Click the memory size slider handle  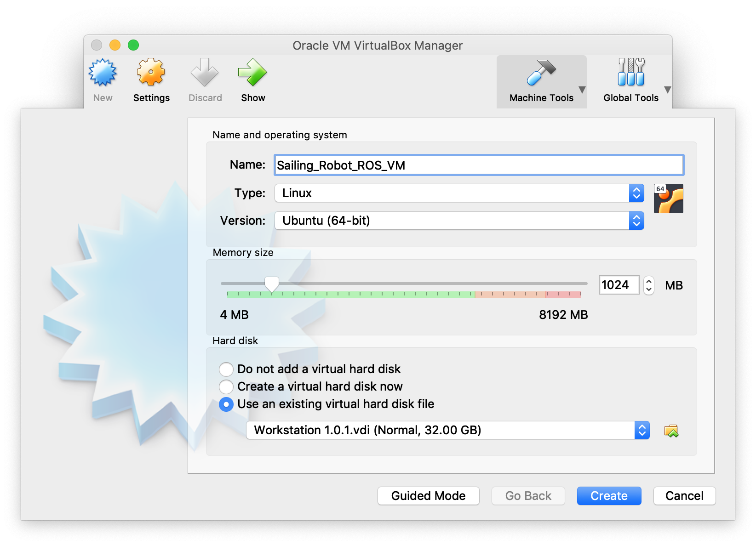(x=272, y=284)
